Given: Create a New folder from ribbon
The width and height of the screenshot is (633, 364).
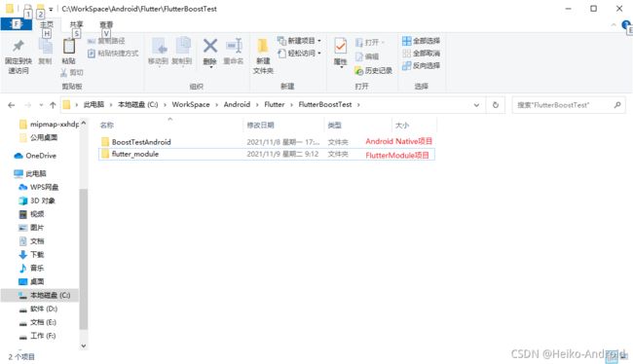Looking at the screenshot, I should (263, 55).
